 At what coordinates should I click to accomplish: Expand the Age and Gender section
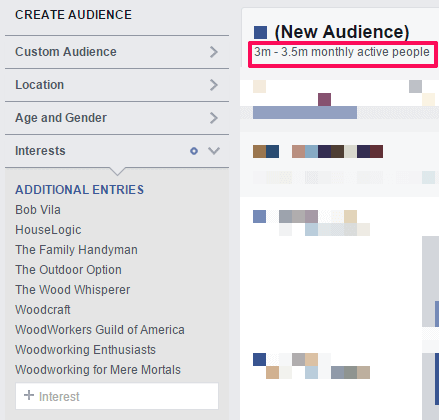(x=117, y=118)
